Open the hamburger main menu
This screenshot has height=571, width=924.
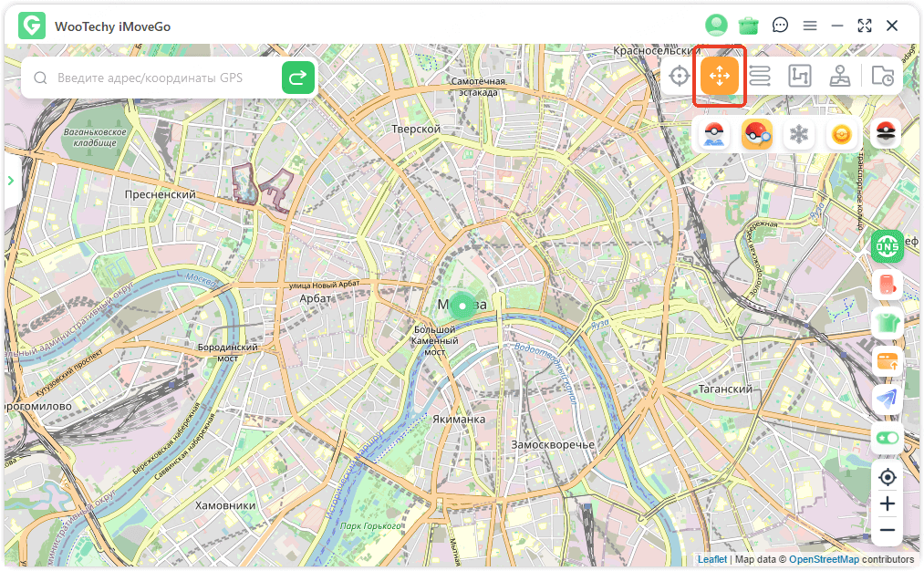810,26
